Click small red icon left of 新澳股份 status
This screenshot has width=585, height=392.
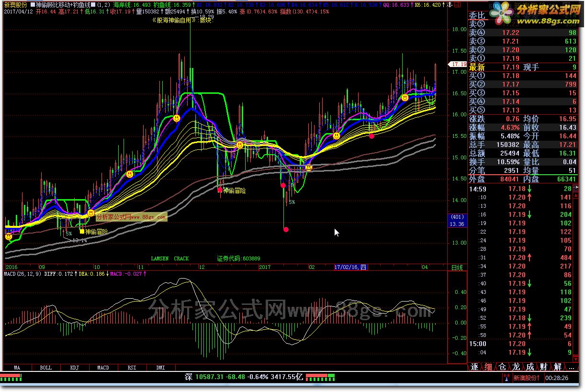[506, 378]
